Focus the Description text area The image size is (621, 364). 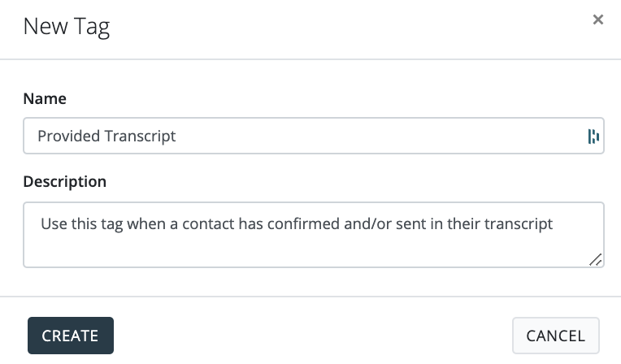point(313,245)
